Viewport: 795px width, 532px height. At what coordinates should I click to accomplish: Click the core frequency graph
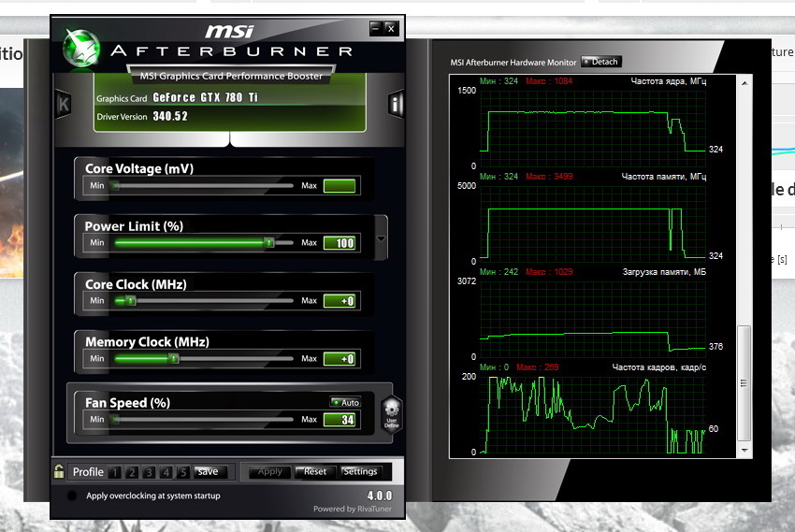(x=593, y=128)
